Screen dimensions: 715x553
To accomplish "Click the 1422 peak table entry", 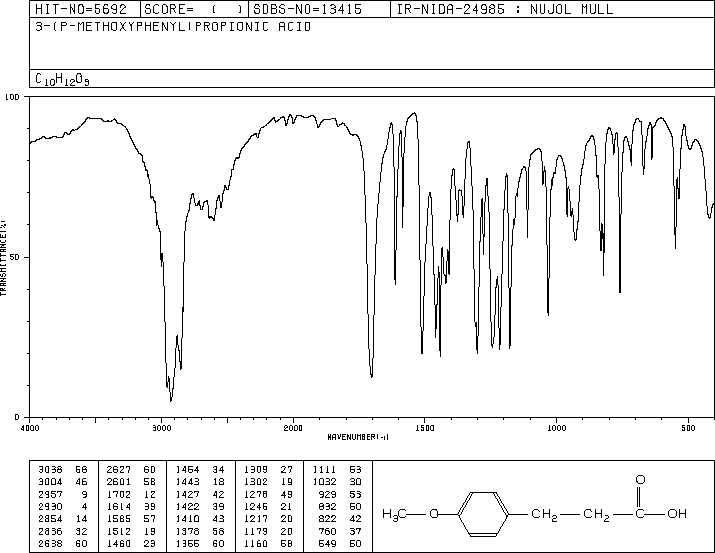I will click(x=200, y=506).
